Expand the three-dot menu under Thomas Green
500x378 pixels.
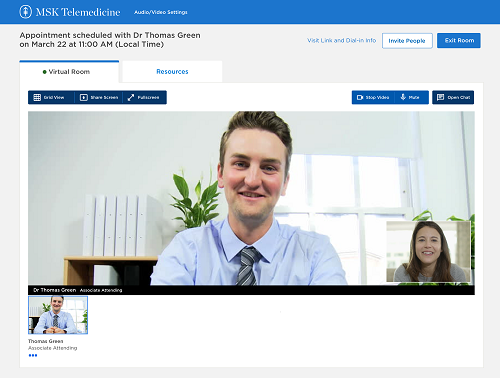coord(33,355)
